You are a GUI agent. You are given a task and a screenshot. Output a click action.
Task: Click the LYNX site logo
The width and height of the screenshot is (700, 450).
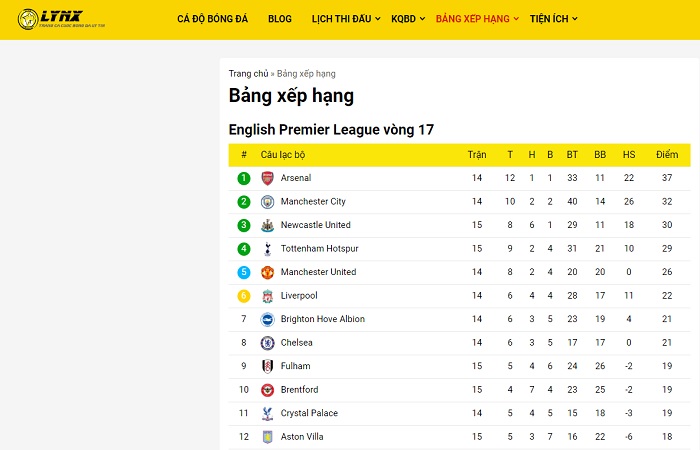click(62, 19)
